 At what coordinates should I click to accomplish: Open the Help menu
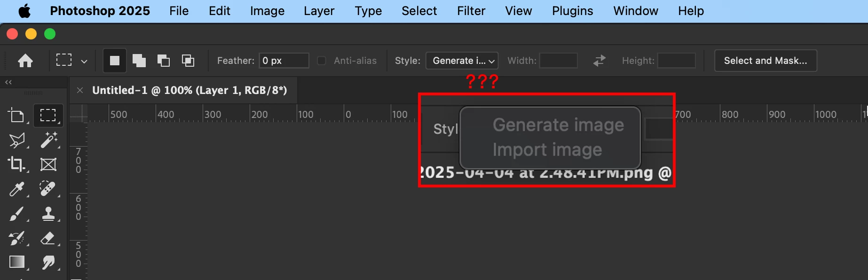click(x=691, y=11)
